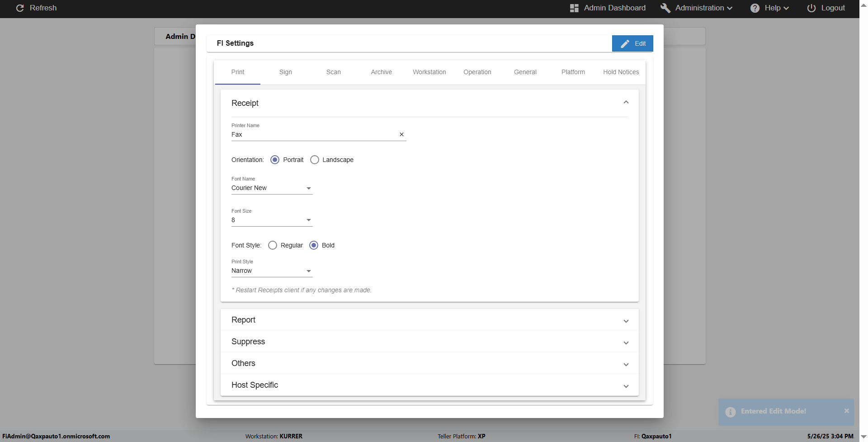
Task: Click the Refresh text
Action: tap(43, 8)
